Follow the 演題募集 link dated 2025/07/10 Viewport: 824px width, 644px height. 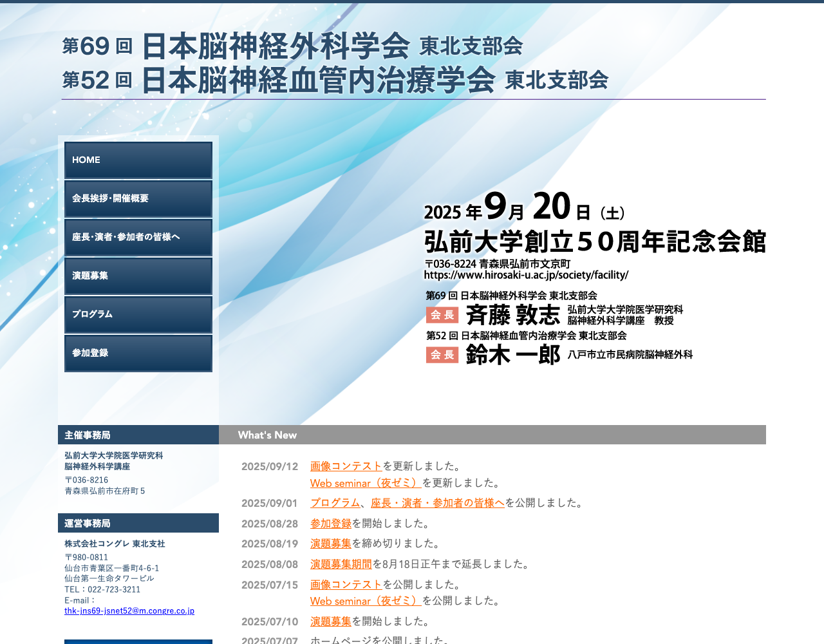(330, 621)
